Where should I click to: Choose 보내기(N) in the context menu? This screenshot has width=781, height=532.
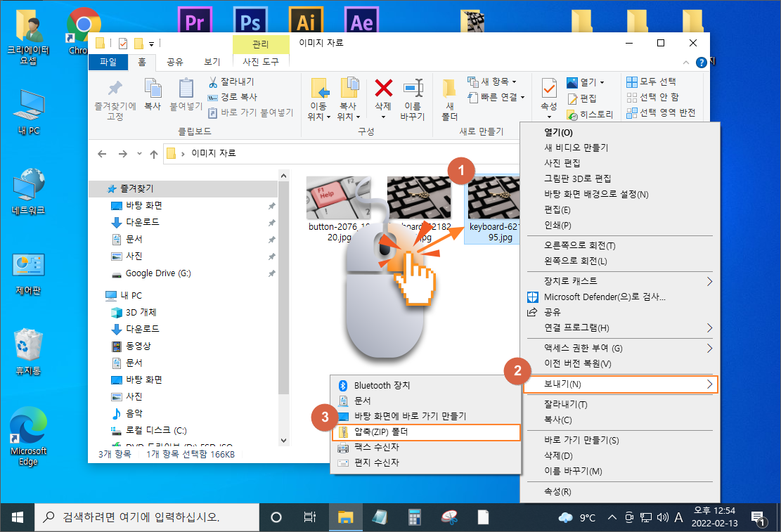(621, 384)
